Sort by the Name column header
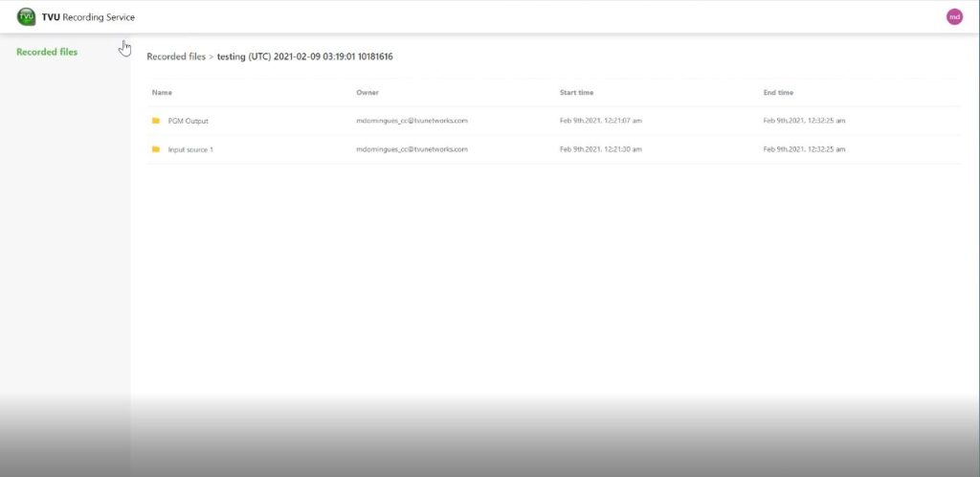 click(x=162, y=93)
